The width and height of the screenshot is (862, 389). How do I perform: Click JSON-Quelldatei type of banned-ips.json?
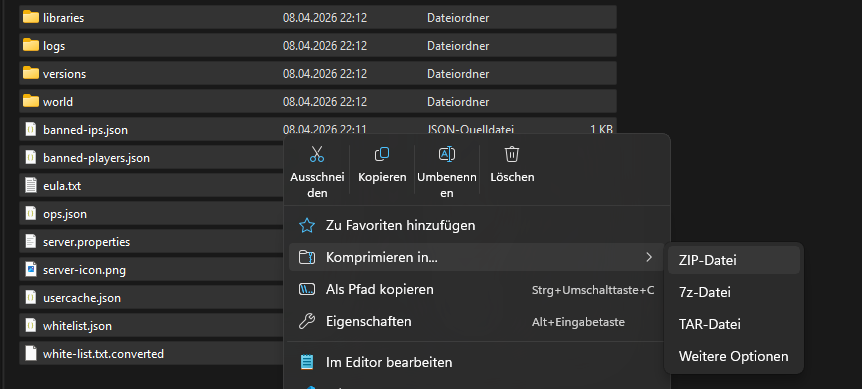[471, 130]
